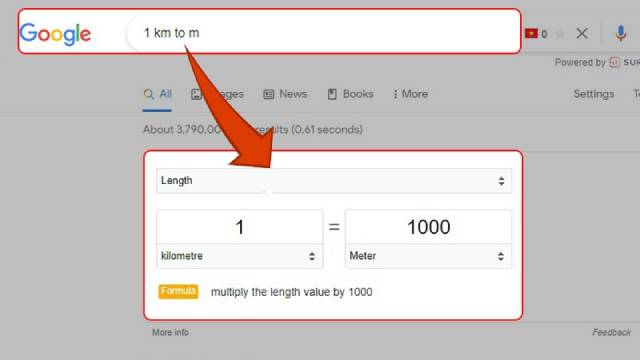Switch to the Images tab
This screenshot has height=360, width=640.
tap(217, 94)
